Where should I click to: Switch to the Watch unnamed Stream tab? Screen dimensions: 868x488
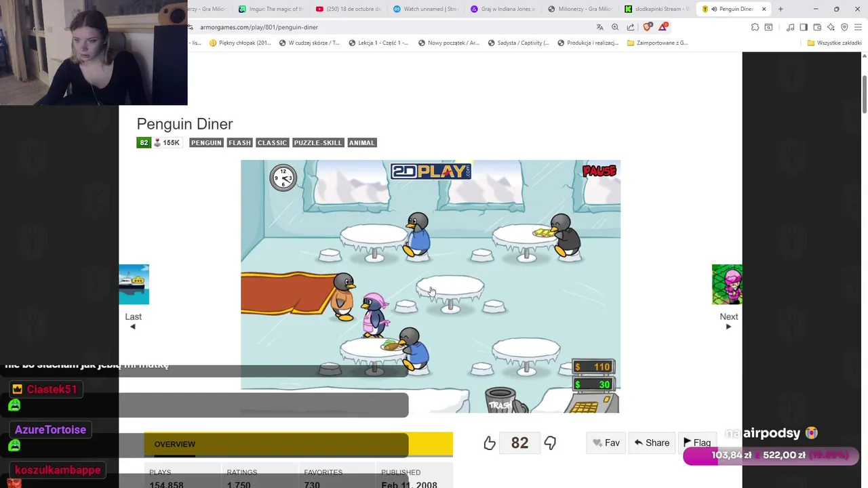pos(426,9)
